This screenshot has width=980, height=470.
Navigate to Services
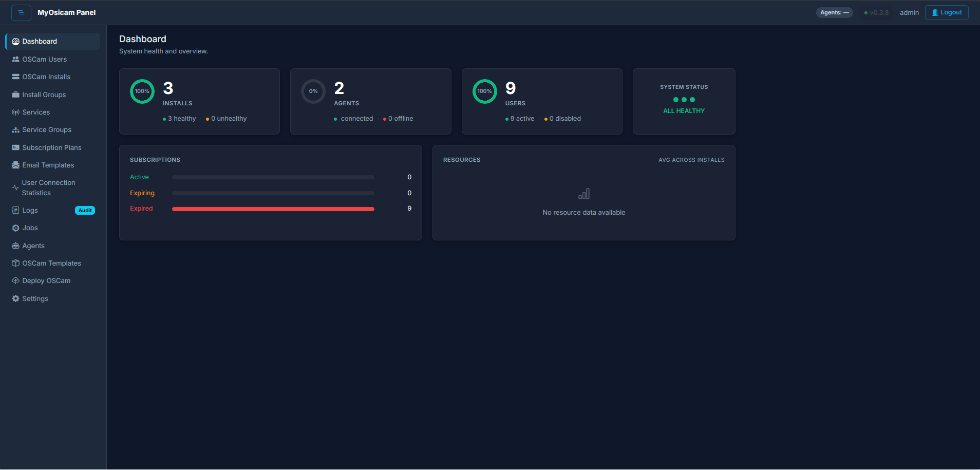pos(53,112)
